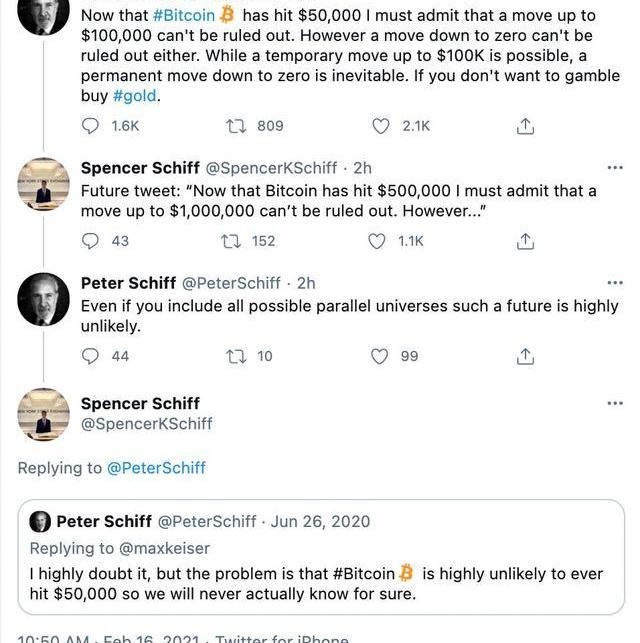Retweet Spencer Schiff's tweet with 152 retweets

pos(232,241)
